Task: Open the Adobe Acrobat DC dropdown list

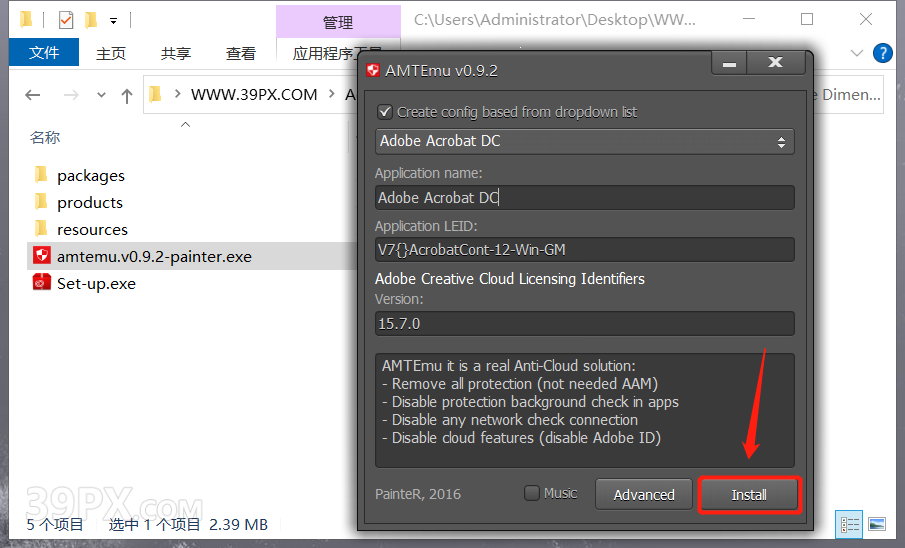Action: 585,141
